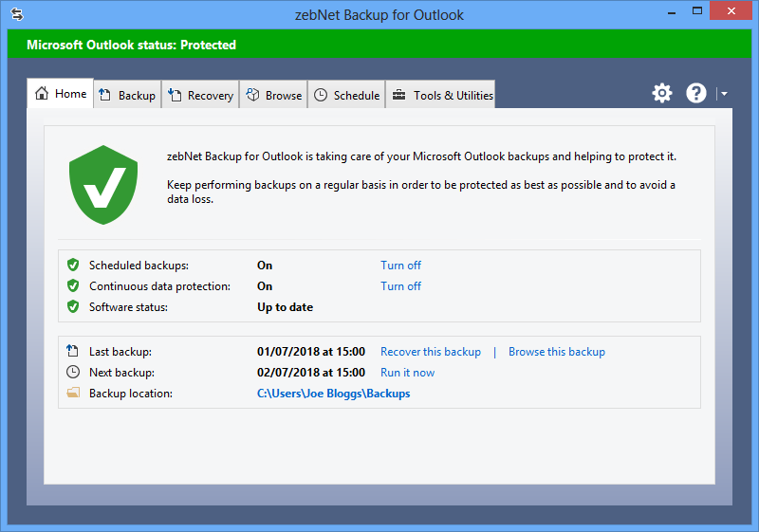The width and height of the screenshot is (759, 532).
Task: Click the Next backup label
Action: 121,373
